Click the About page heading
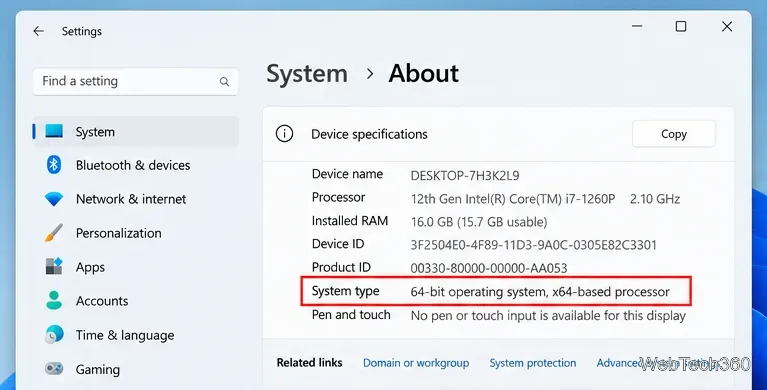The height and width of the screenshot is (390, 767). [x=424, y=74]
